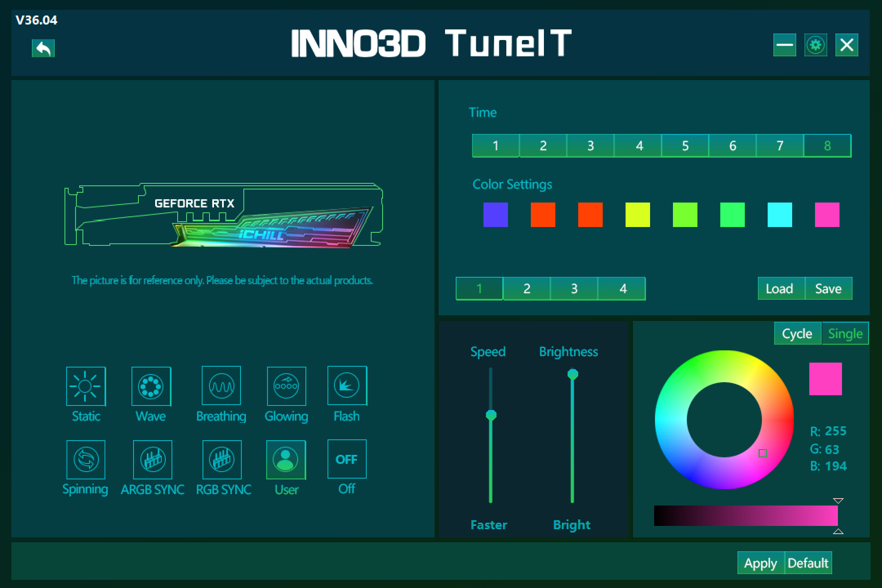Switch to profile 2

527,289
